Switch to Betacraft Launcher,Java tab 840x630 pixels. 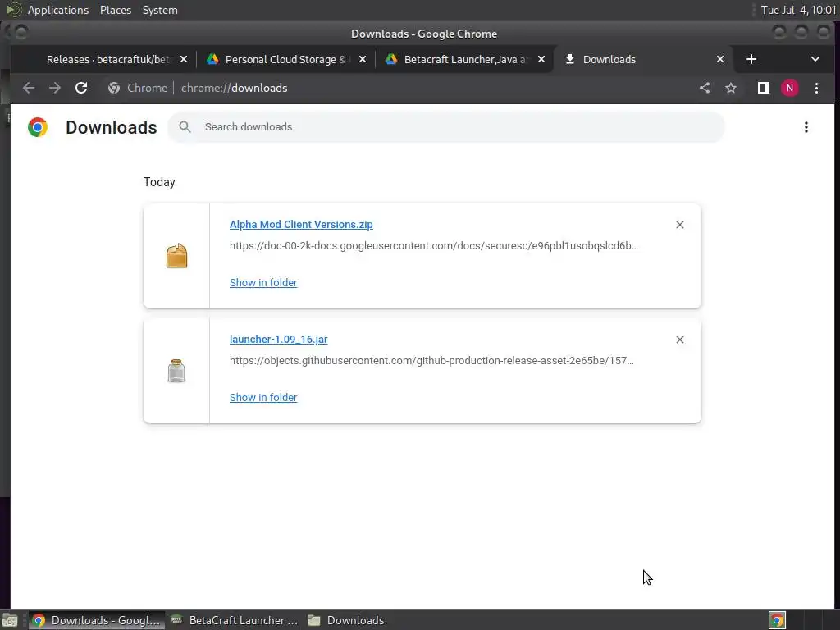[466, 59]
